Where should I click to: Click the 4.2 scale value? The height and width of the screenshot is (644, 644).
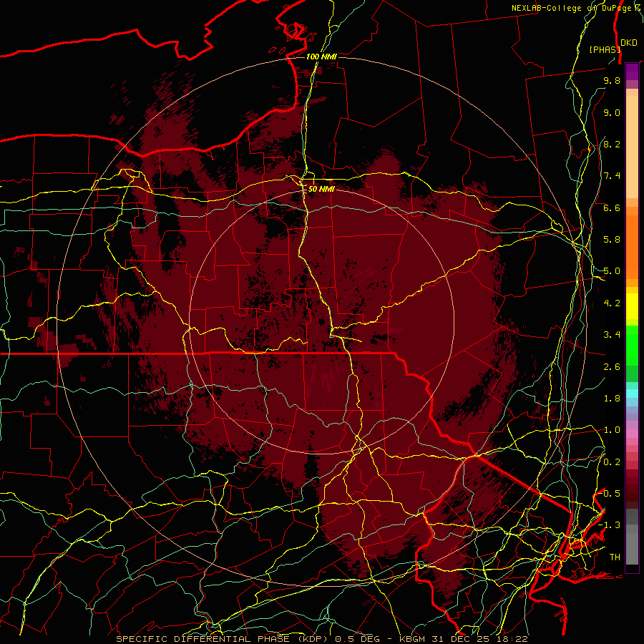(612, 303)
